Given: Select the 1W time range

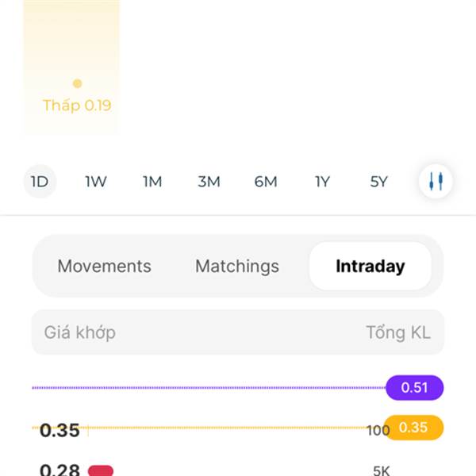Looking at the screenshot, I should pos(96,182).
